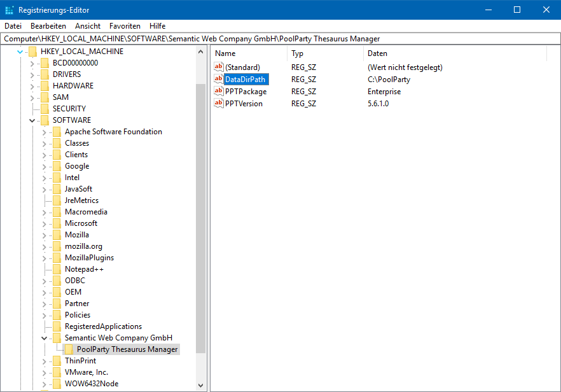Screen dimensions: 561x392
Task: Click the Google folder icon
Action: click(57, 166)
